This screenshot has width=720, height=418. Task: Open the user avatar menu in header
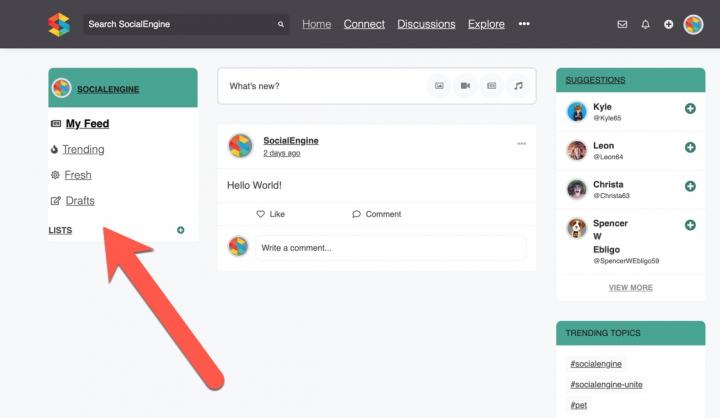click(693, 24)
